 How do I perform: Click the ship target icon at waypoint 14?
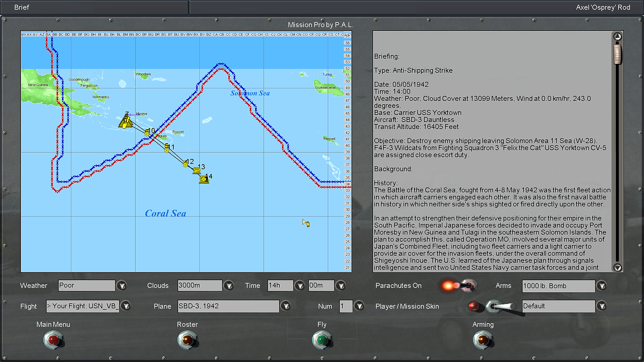click(204, 180)
